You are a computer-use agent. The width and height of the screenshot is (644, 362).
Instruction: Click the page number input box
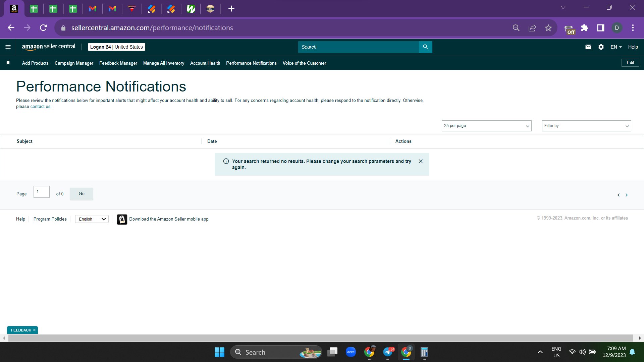pyautogui.click(x=42, y=192)
